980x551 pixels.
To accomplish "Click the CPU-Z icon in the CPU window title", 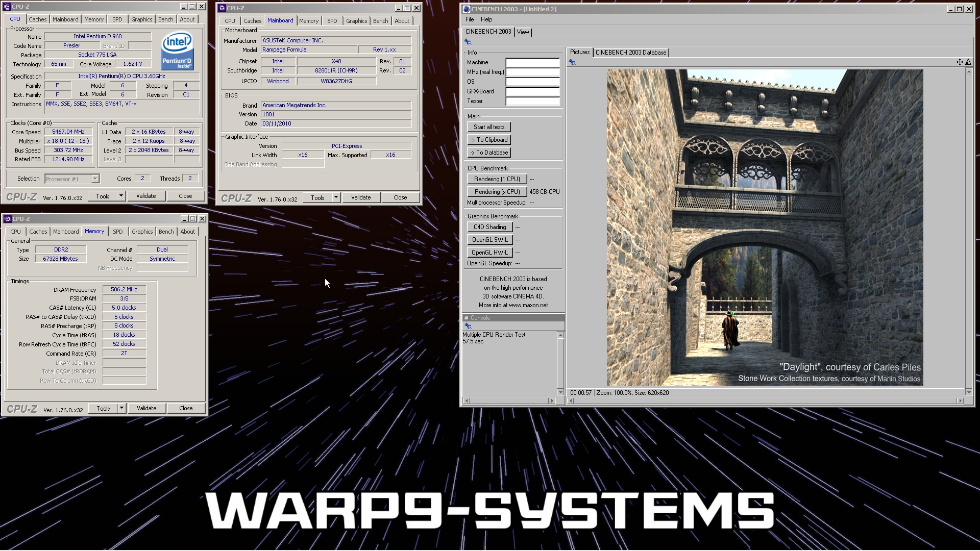I will pyautogui.click(x=7, y=7).
